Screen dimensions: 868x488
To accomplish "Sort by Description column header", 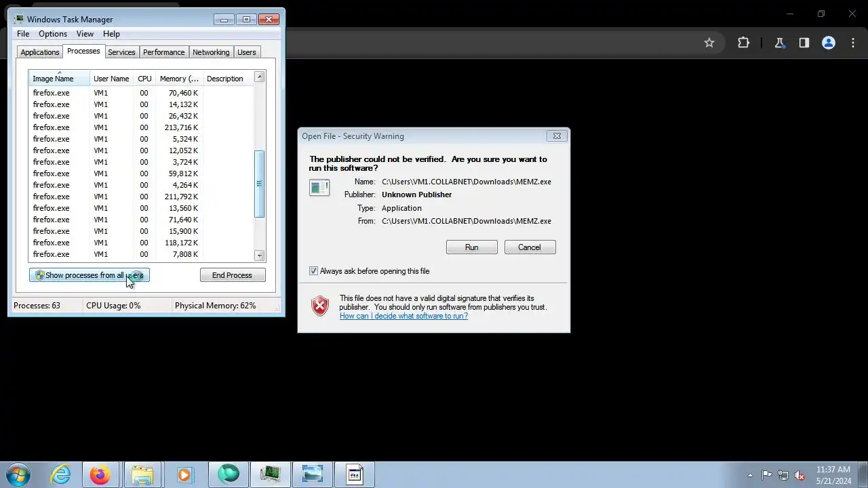I will point(228,79).
